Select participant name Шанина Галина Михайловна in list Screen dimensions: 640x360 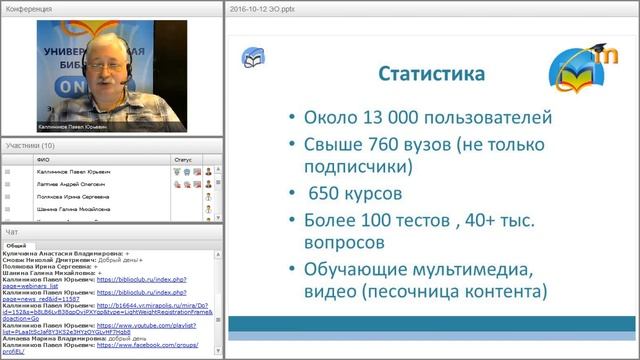click(x=73, y=209)
